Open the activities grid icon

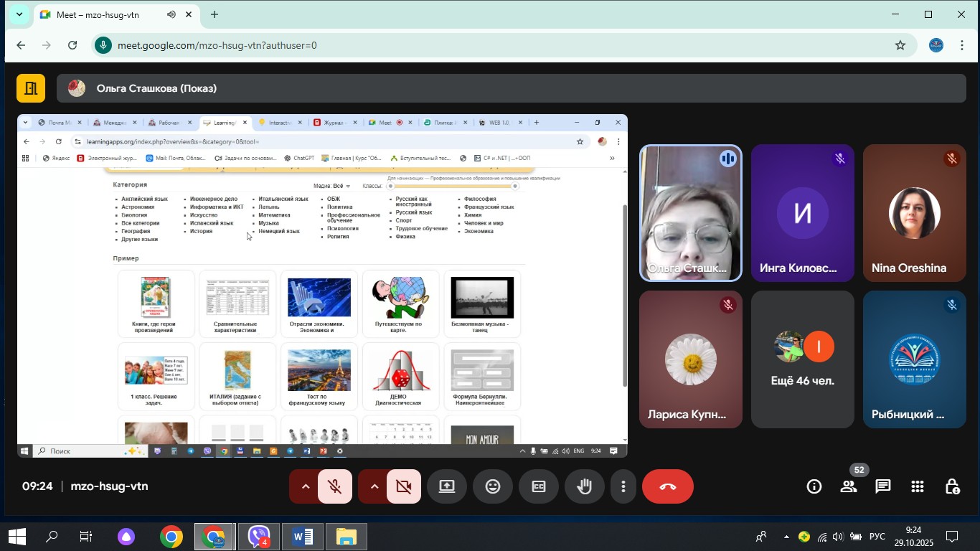pyautogui.click(x=917, y=486)
